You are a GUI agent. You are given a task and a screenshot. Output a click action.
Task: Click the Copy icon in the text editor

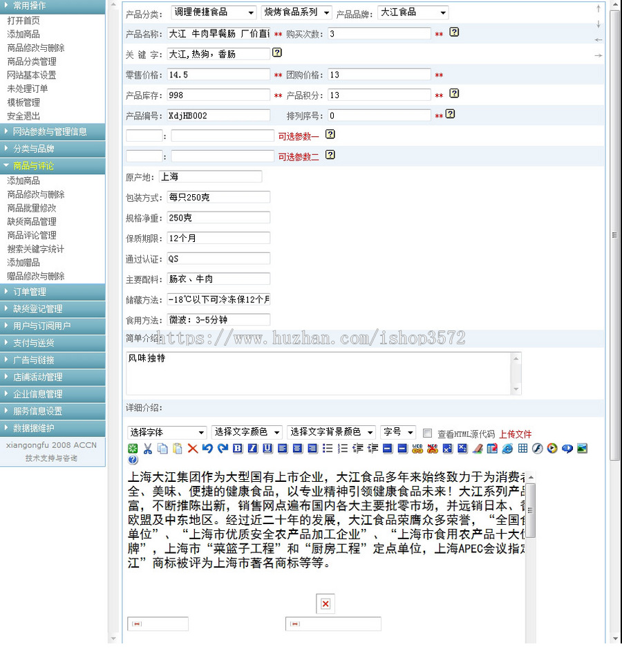click(x=164, y=449)
